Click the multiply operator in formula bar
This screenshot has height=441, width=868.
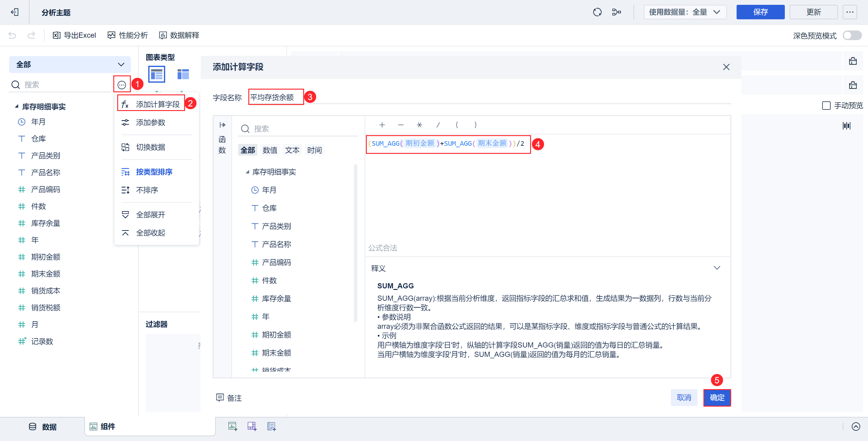(x=419, y=125)
